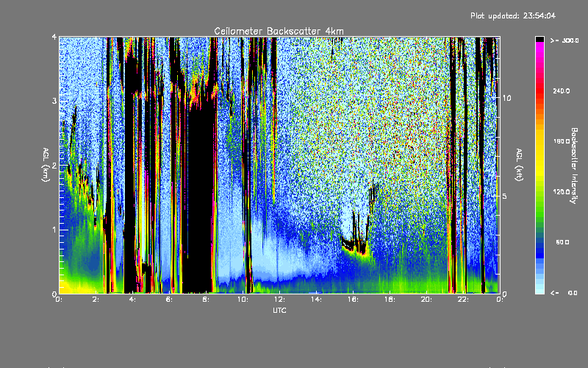The height and width of the screenshot is (368, 588).
Task: Click the "1" tick on the km axis
Action: tap(54, 230)
